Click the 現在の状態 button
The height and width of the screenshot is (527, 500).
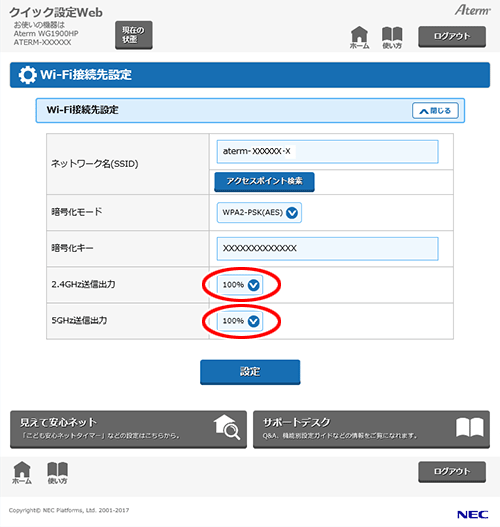coord(134,35)
